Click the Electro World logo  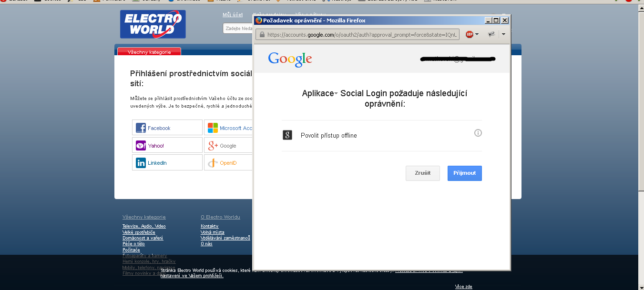coord(153,24)
